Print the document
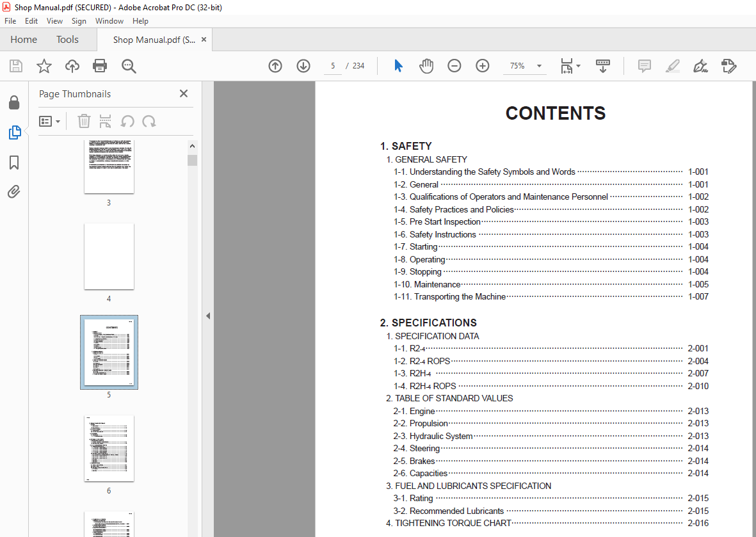Screen dimensions: 756x537 pos(100,66)
